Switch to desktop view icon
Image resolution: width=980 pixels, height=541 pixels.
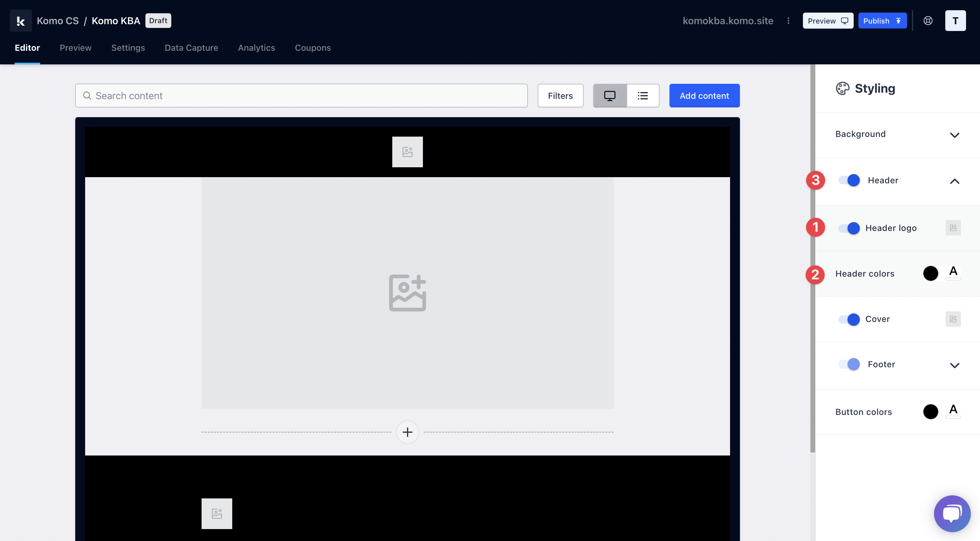click(610, 95)
